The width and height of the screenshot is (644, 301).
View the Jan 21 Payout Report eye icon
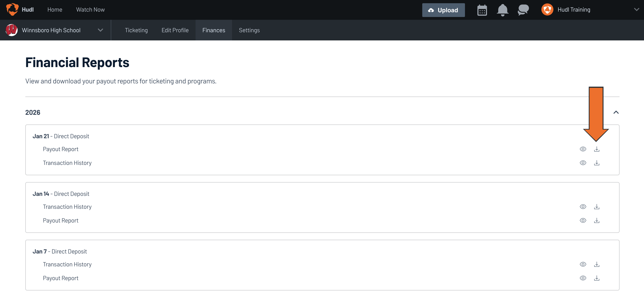click(583, 149)
